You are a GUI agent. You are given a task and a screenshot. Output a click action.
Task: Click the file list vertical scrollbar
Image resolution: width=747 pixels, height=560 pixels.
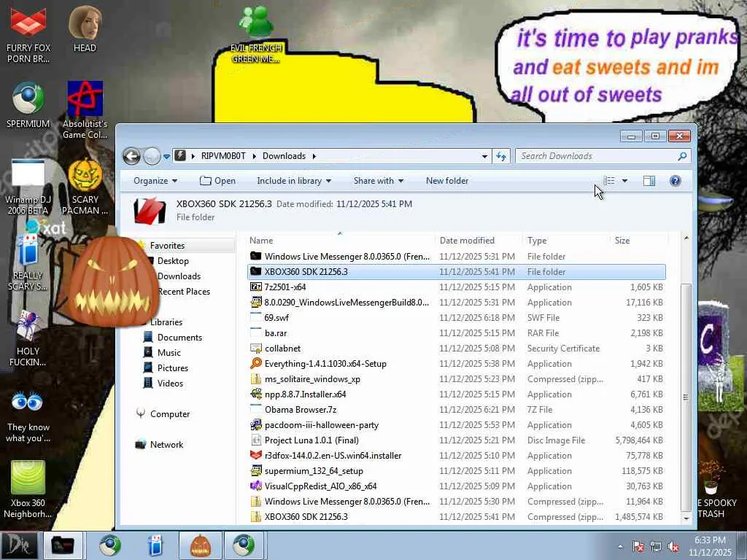pos(686,397)
